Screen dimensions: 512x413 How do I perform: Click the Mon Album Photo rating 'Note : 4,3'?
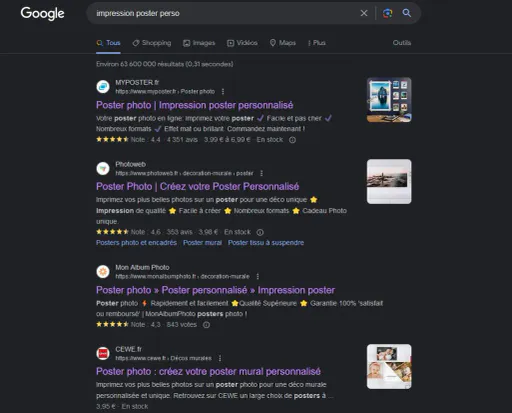[x=128, y=325]
